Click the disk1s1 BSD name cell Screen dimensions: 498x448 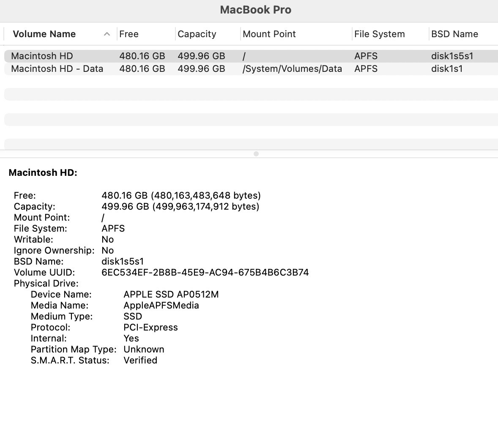(446, 69)
